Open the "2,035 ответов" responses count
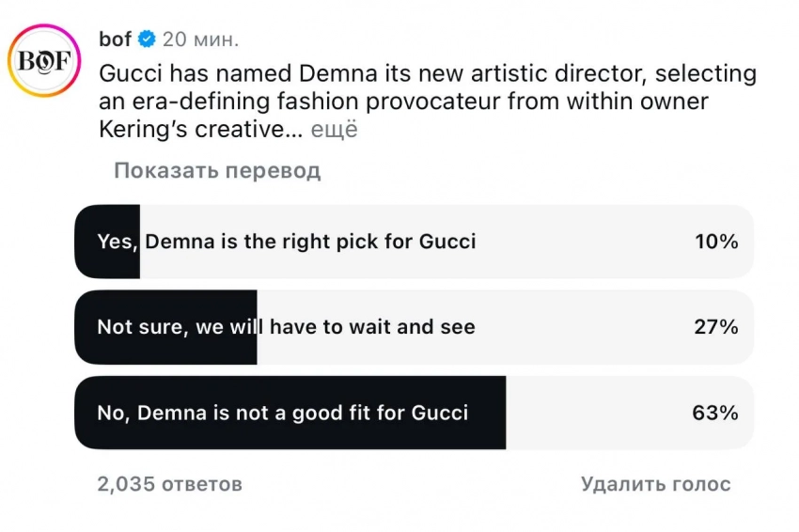The image size is (799, 532). point(170,484)
